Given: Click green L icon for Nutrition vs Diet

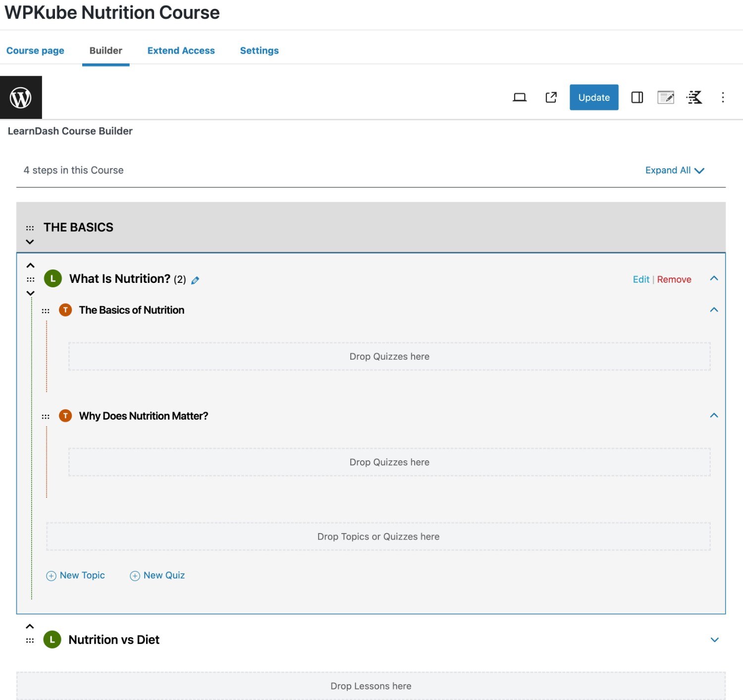Looking at the screenshot, I should click(x=53, y=640).
